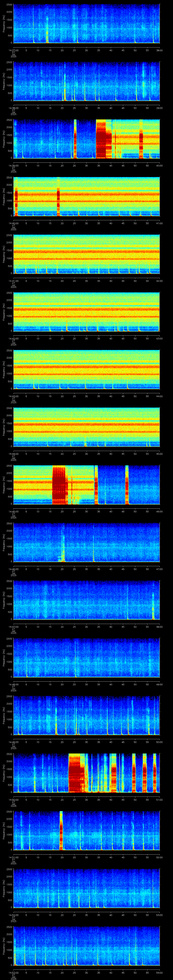
Task: Click the spectrogram panel starting at 14:38:00
Action: pos(87,81)
